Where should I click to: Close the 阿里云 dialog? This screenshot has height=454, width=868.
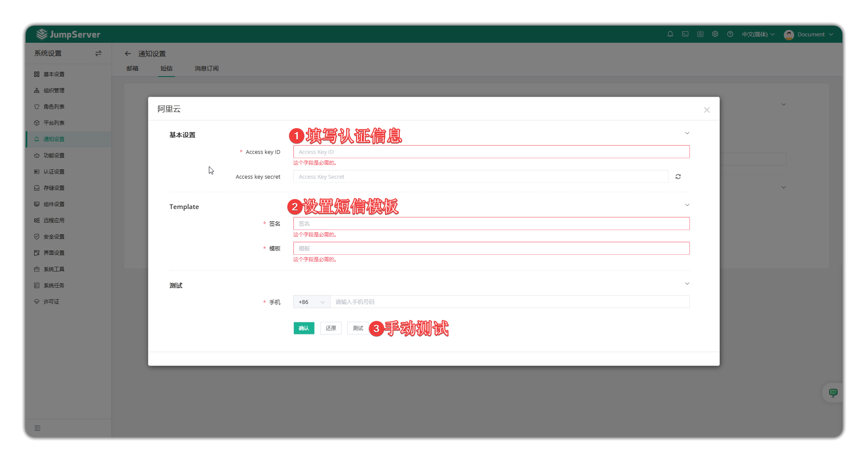tap(707, 110)
